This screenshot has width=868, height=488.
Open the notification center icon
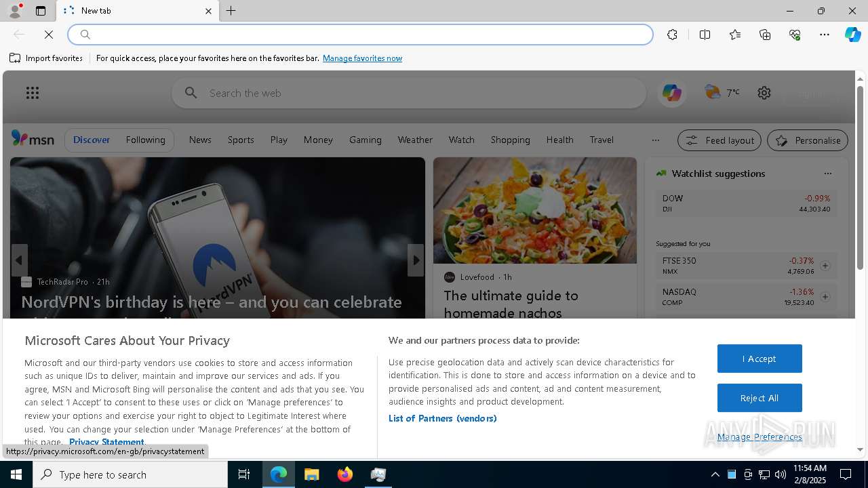[846, 474]
